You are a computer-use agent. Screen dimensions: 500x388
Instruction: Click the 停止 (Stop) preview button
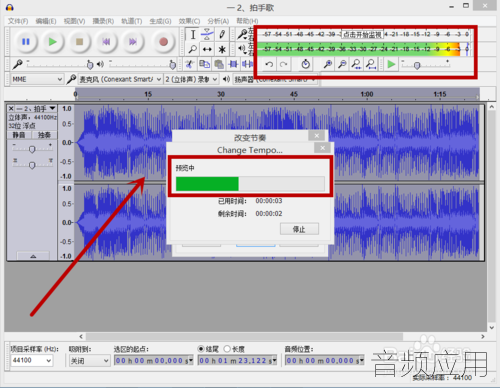tap(299, 229)
